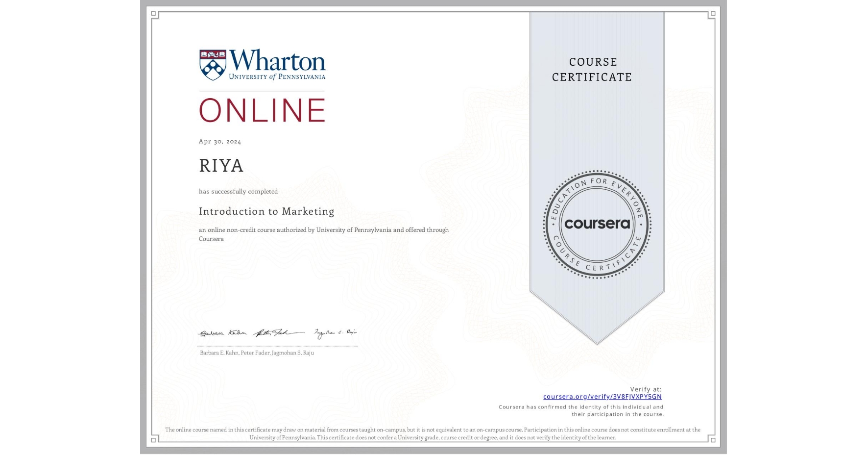Screen dimensions: 868x455
Task: Click the ONLINE red wordmark
Action: click(x=262, y=110)
